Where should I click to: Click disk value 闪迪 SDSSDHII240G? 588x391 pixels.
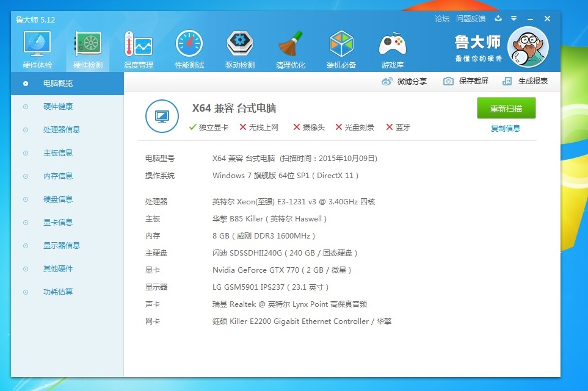[x=285, y=253]
